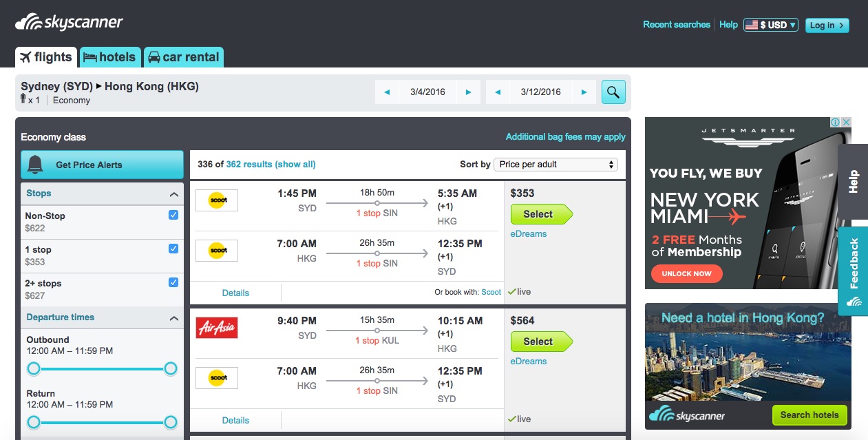Open Details for the $564 flight
The width and height of the screenshot is (868, 440).
(235, 420)
